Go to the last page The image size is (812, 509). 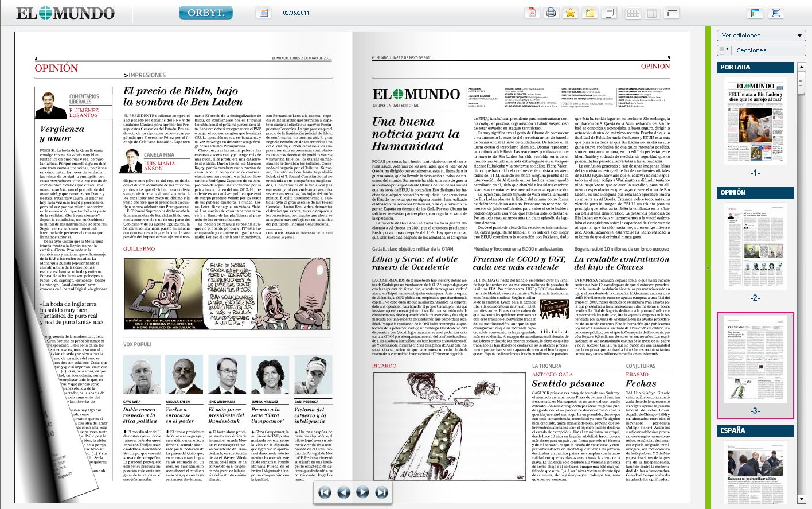[x=381, y=492]
